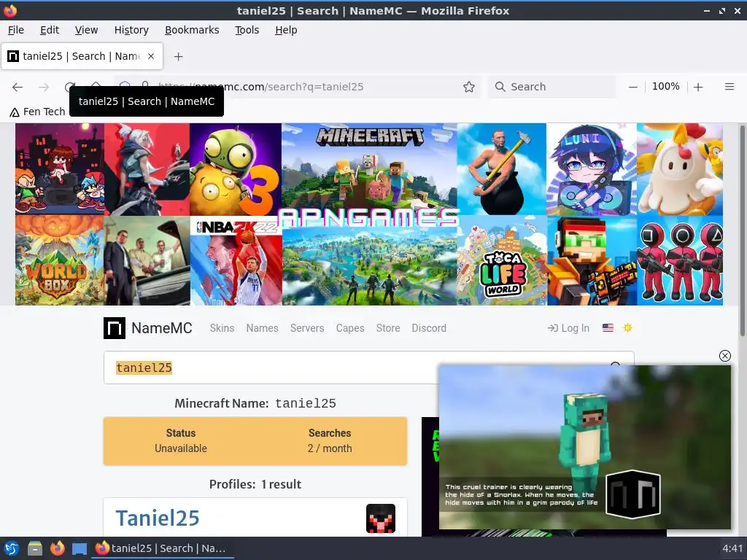
Task: Zoom out with the minus button
Action: point(632,87)
